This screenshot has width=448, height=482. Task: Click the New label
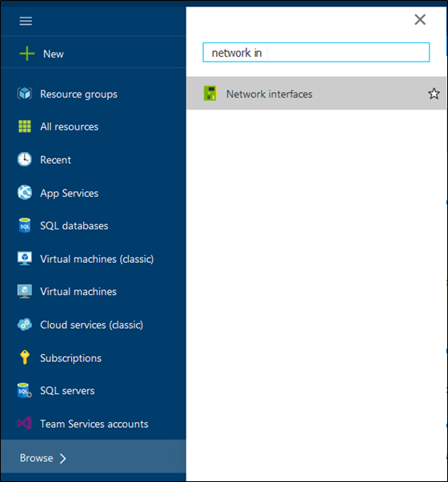(54, 54)
